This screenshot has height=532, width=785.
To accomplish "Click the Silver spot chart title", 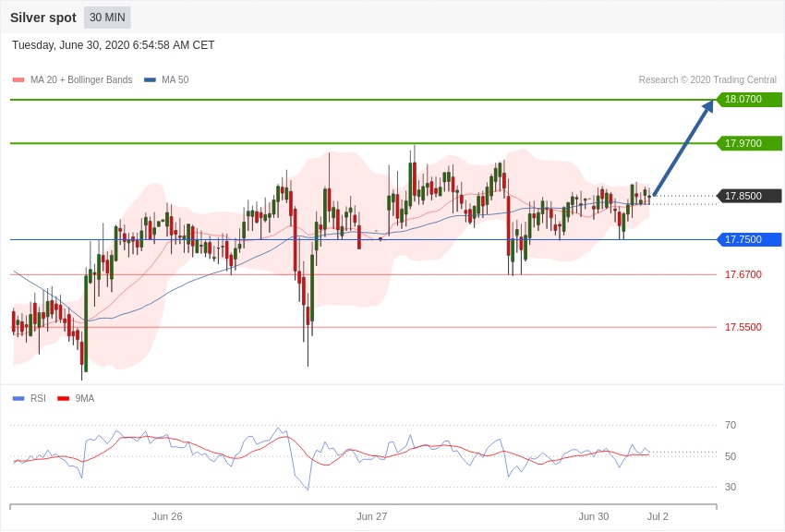I will 43,18.
